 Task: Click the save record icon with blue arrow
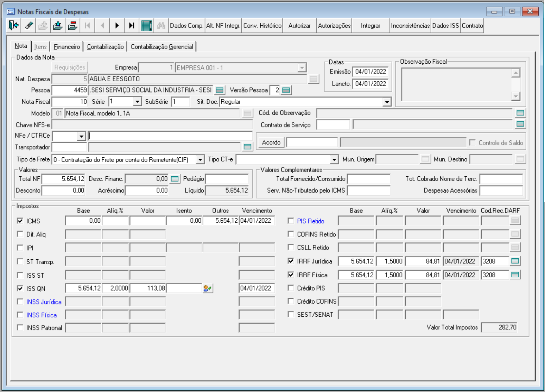[x=58, y=26]
